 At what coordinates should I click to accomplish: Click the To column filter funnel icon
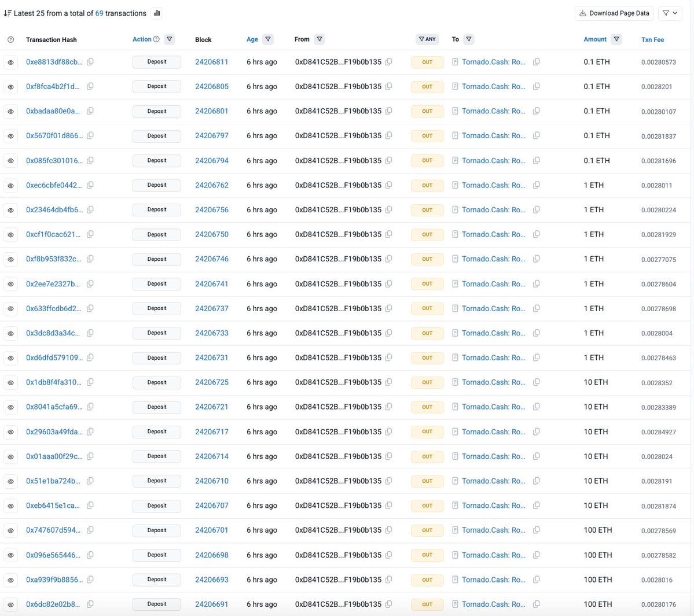coord(468,39)
